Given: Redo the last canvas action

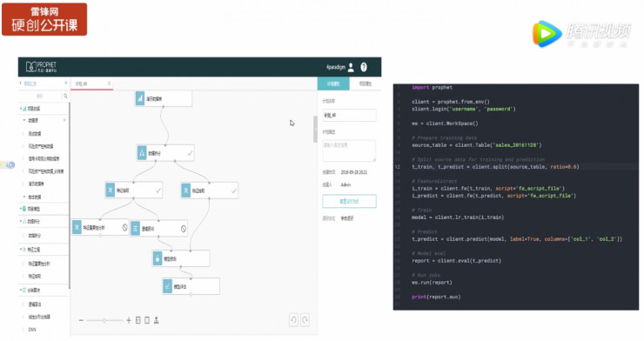Looking at the screenshot, I should 305,319.
